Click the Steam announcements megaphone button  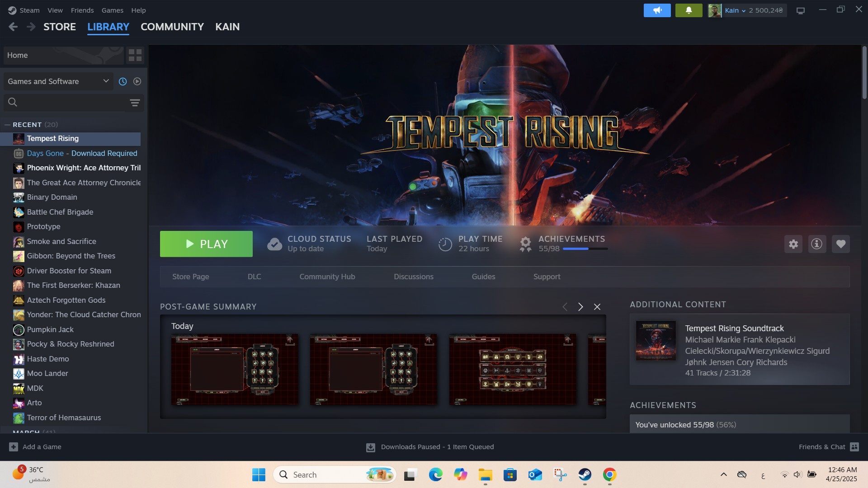(x=657, y=10)
